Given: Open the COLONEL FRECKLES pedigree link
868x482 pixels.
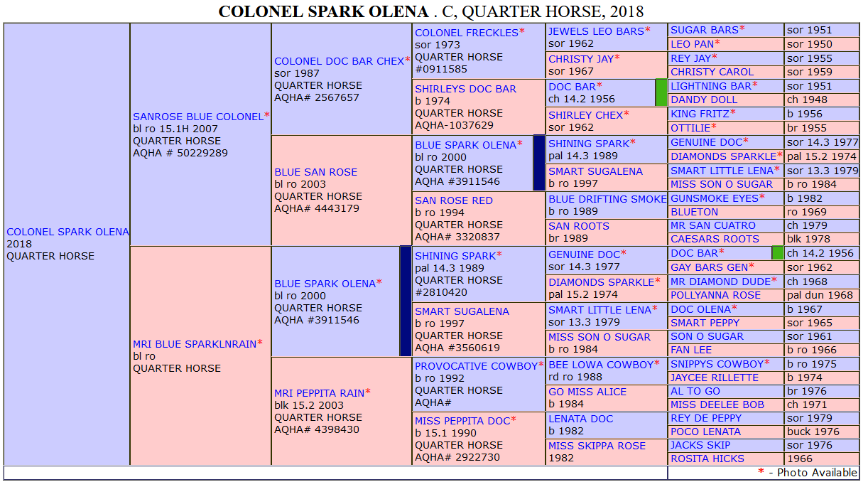Looking at the screenshot, I should 466,33.
